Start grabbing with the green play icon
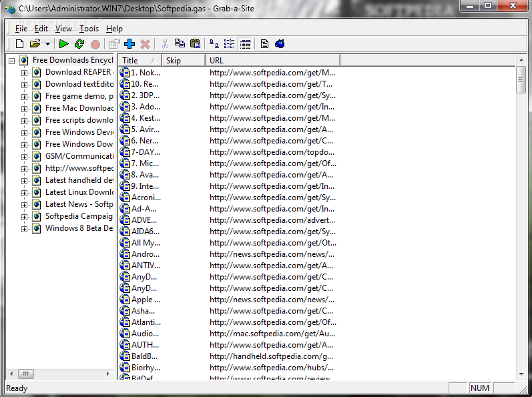The image size is (532, 397). point(63,44)
